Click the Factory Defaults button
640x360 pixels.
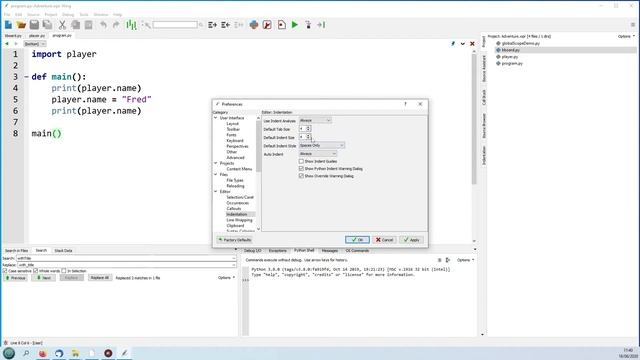coord(235,240)
